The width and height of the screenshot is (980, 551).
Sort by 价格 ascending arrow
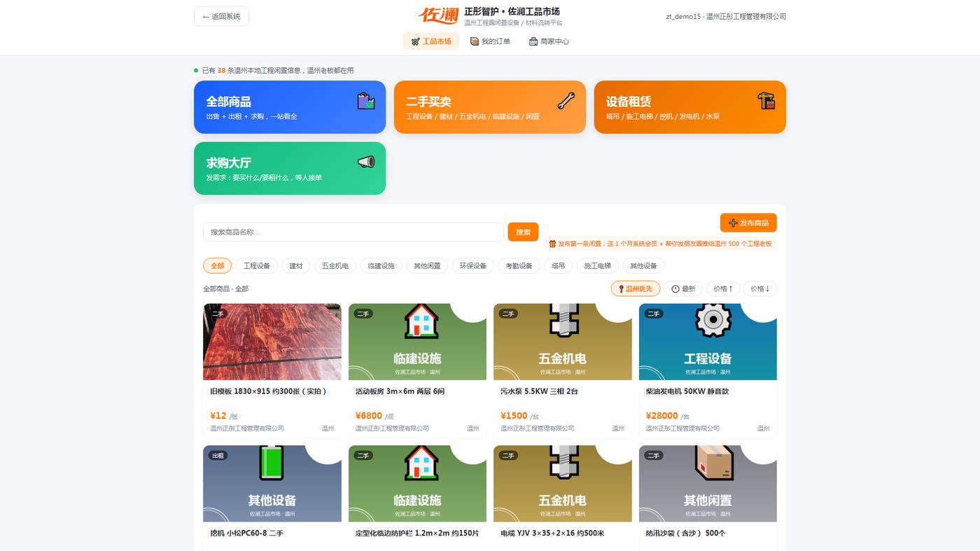coord(723,288)
